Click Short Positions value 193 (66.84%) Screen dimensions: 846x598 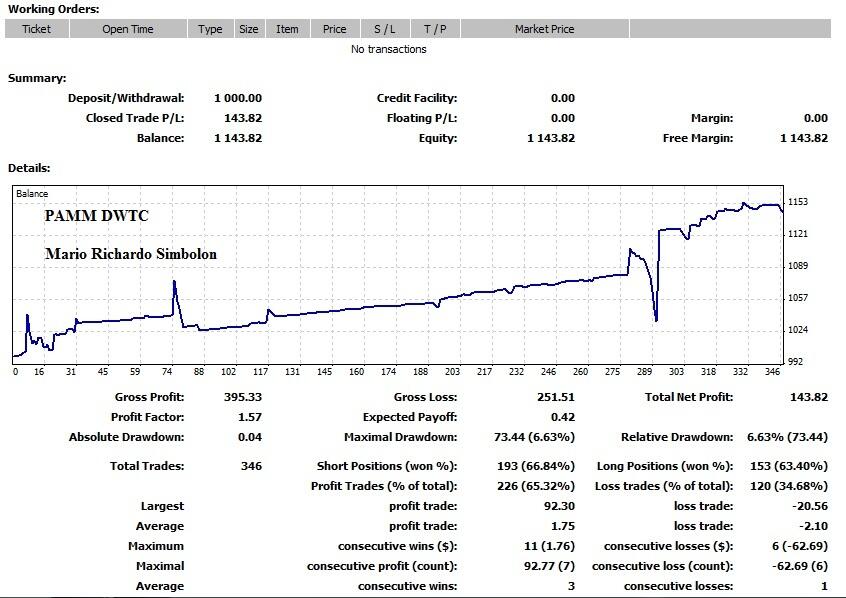[536, 466]
